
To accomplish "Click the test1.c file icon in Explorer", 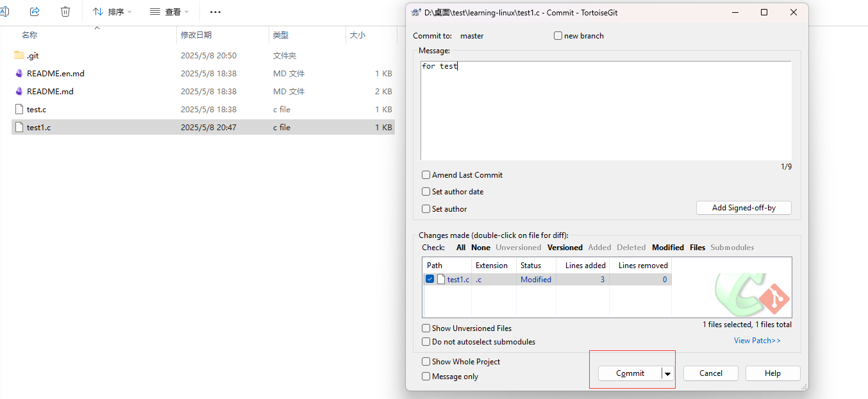I will coord(19,127).
